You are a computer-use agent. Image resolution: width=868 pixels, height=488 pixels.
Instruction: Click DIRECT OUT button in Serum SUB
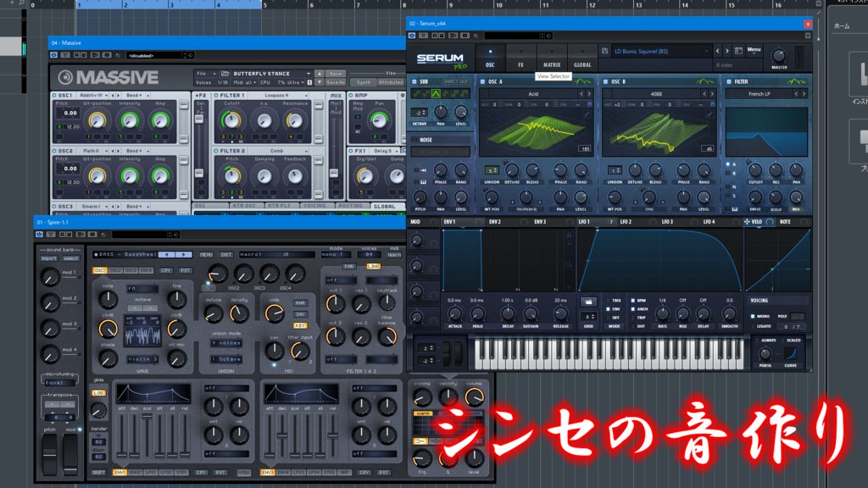[455, 81]
